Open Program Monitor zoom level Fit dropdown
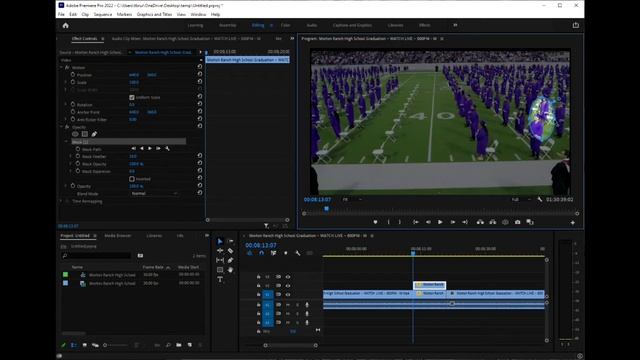 [352, 200]
